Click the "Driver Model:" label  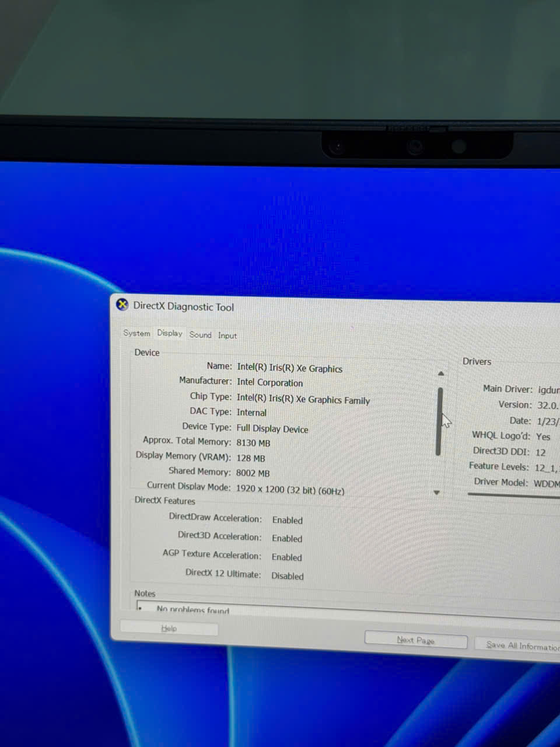(x=501, y=482)
